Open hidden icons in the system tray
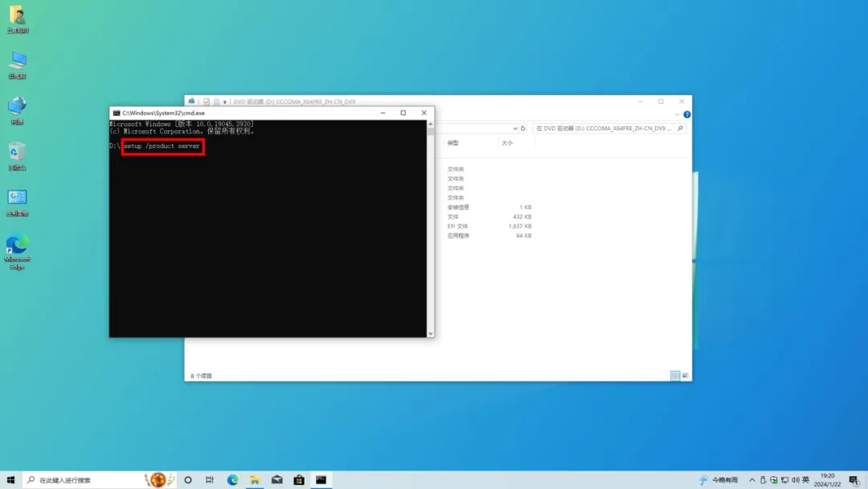The width and height of the screenshot is (868, 489). pos(752,479)
